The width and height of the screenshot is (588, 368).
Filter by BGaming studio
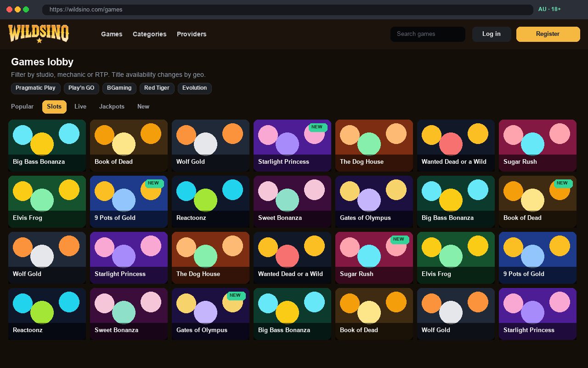click(x=119, y=88)
